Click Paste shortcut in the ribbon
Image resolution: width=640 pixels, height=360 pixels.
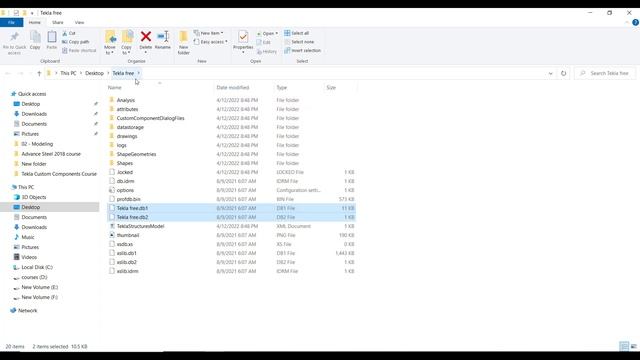pos(79,51)
